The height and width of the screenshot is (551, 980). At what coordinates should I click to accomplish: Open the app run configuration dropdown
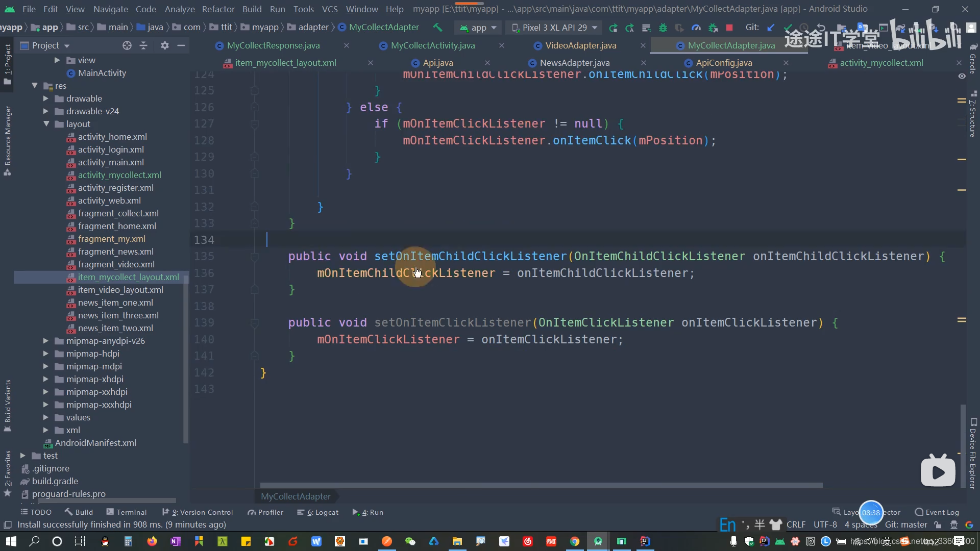tap(478, 28)
